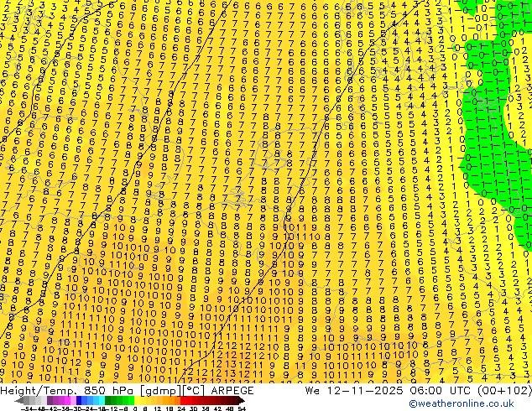Click the cyan -18 legend swatch

[x=102, y=401]
